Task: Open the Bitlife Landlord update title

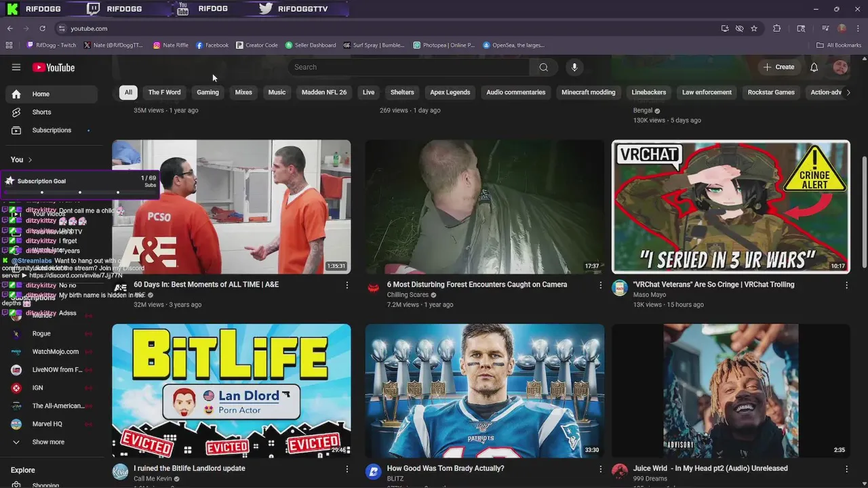Action: click(x=189, y=468)
